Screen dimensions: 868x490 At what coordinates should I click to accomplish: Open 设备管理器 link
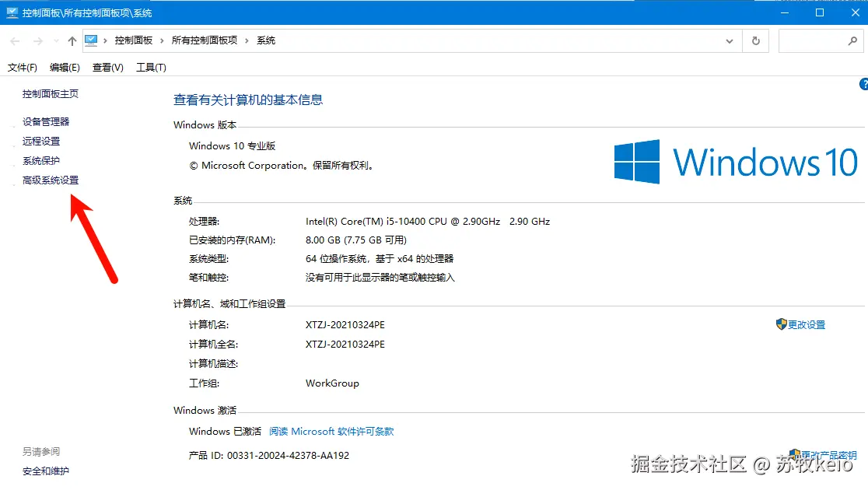pos(46,122)
